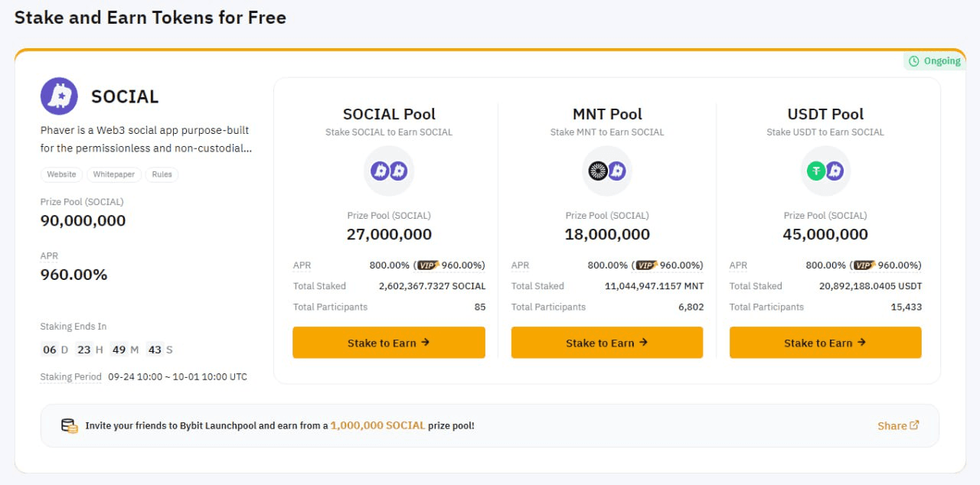Click the 6,802 total participants value
980x485 pixels.
pos(691,307)
